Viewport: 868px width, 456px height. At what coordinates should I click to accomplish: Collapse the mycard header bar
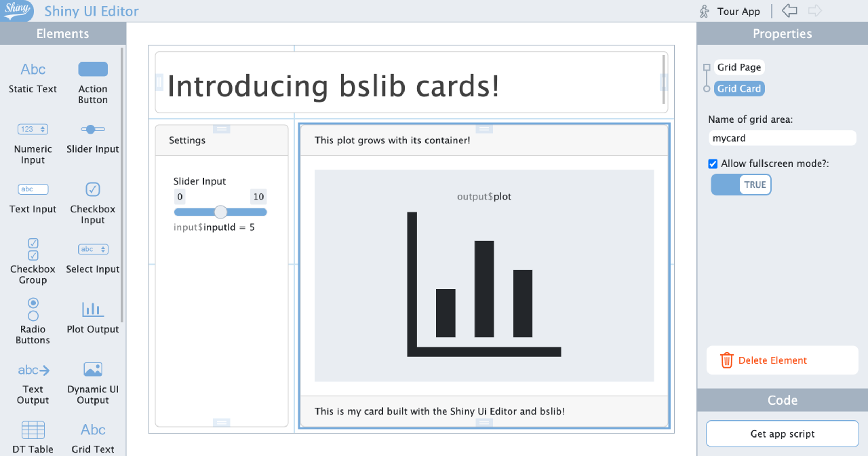pos(484,128)
